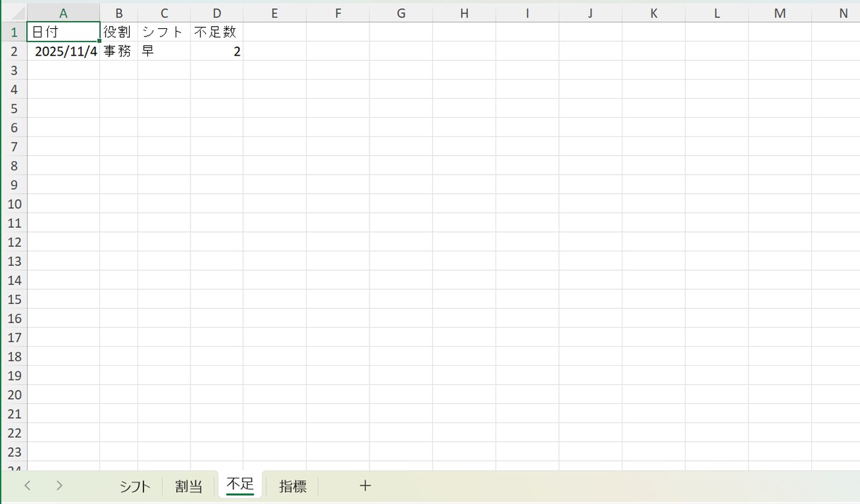The width and height of the screenshot is (860, 504).
Task: Go to previous sheet tab arrow
Action: coord(27,485)
